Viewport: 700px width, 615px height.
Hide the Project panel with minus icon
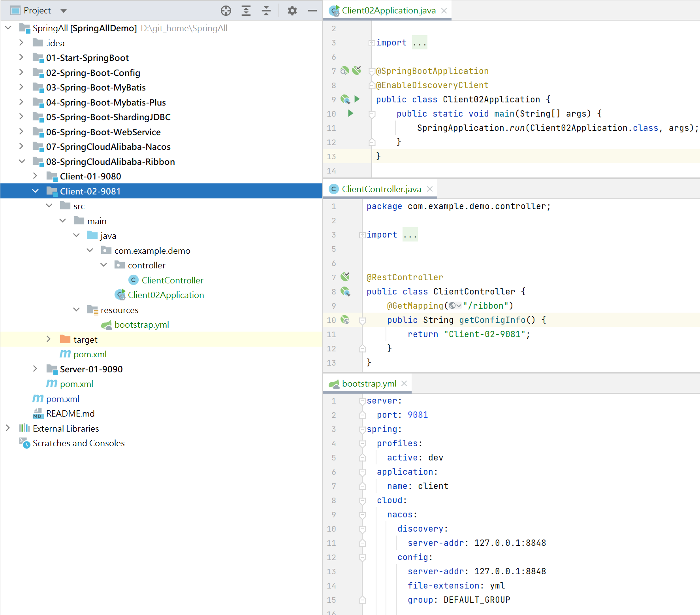tap(312, 11)
